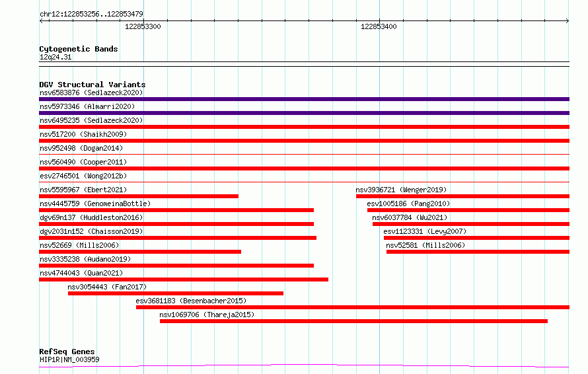Image resolution: width=588 pixels, height=374 pixels.
Task: Select the purple nsv5973346 Almarri2020 bar
Action: click(304, 113)
